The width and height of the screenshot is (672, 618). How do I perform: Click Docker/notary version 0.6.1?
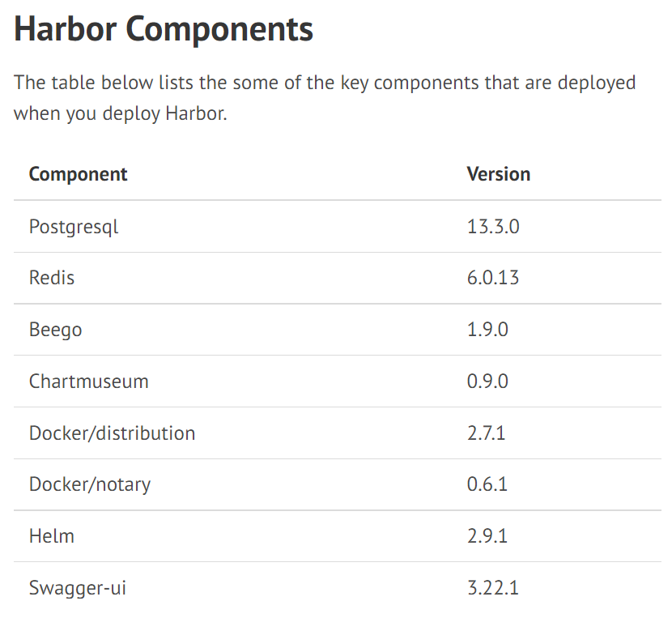487,484
